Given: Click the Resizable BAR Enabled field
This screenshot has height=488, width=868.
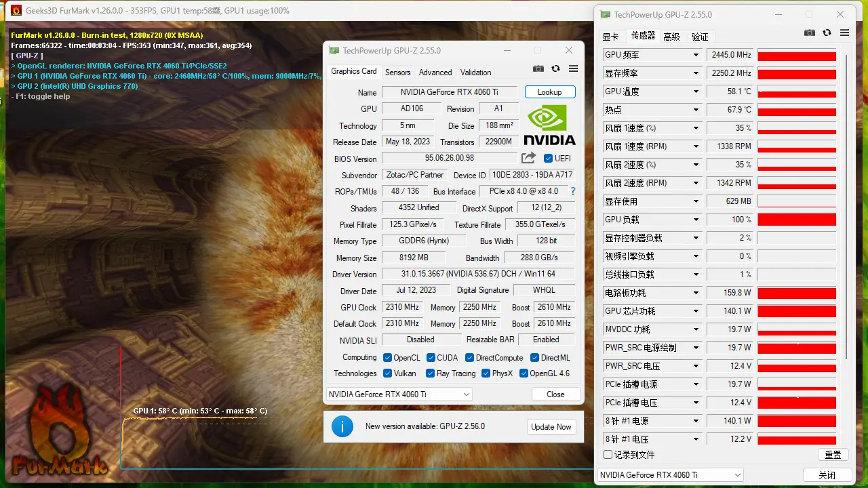Looking at the screenshot, I should coord(546,340).
